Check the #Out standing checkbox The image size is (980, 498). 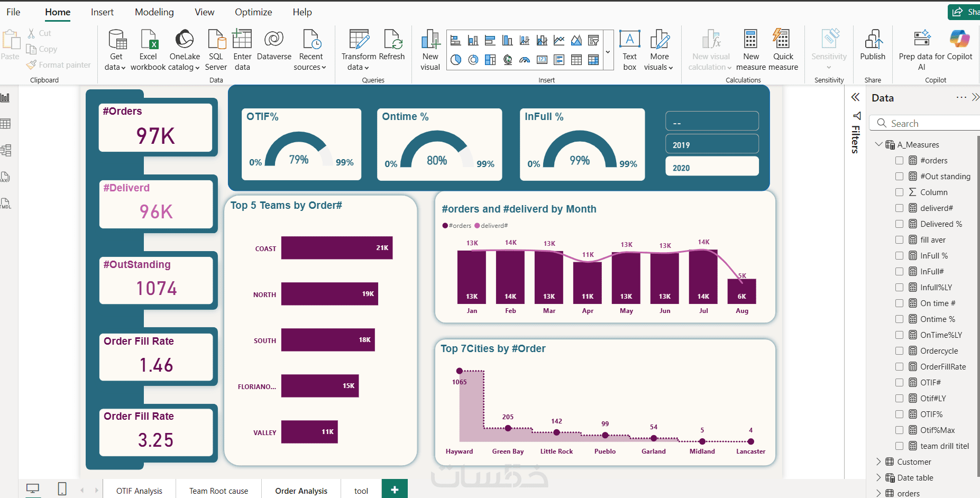tap(899, 176)
